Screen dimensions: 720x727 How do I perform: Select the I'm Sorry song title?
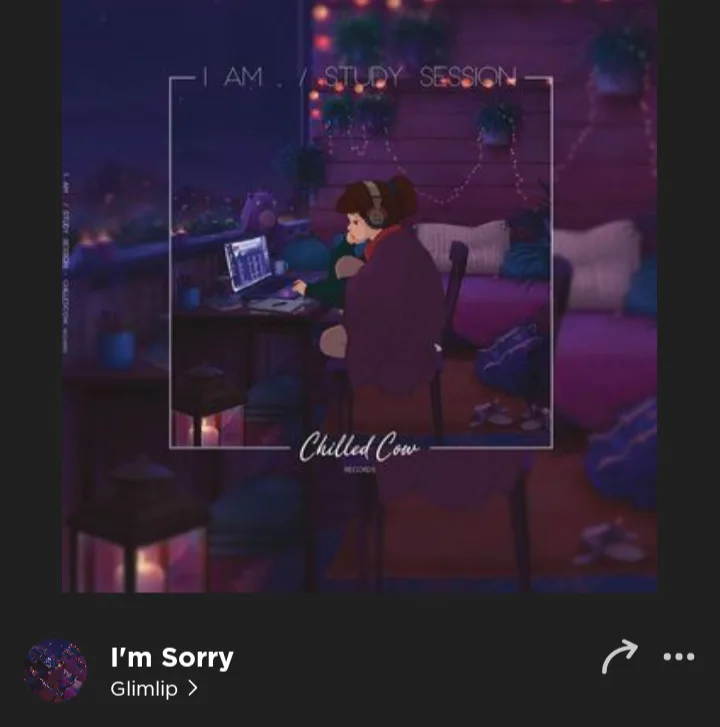(172, 657)
